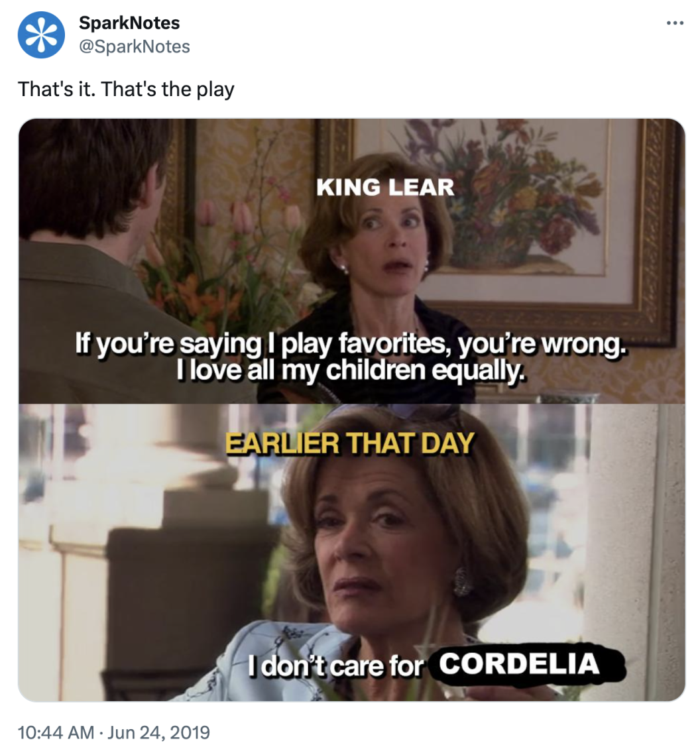The height and width of the screenshot is (753, 700).
Task: Click the CORDELIA black label
Action: (x=520, y=663)
